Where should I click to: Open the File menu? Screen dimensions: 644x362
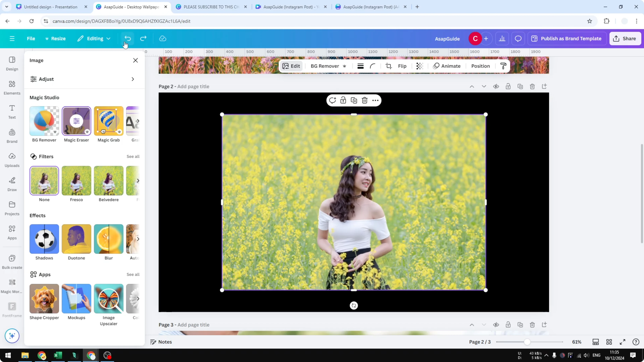pyautogui.click(x=31, y=38)
